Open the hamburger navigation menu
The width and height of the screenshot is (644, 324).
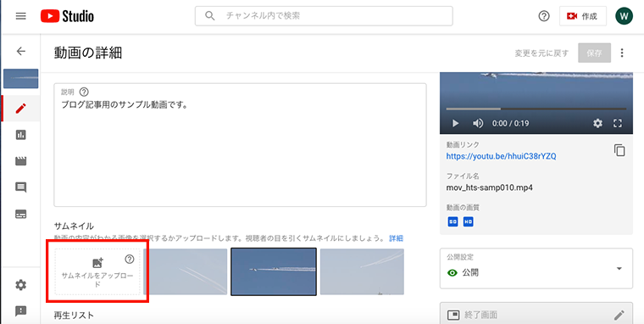21,16
